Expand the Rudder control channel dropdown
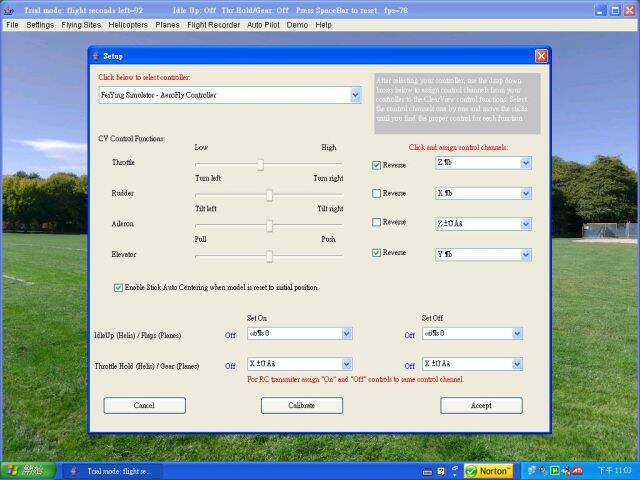 [x=526, y=193]
